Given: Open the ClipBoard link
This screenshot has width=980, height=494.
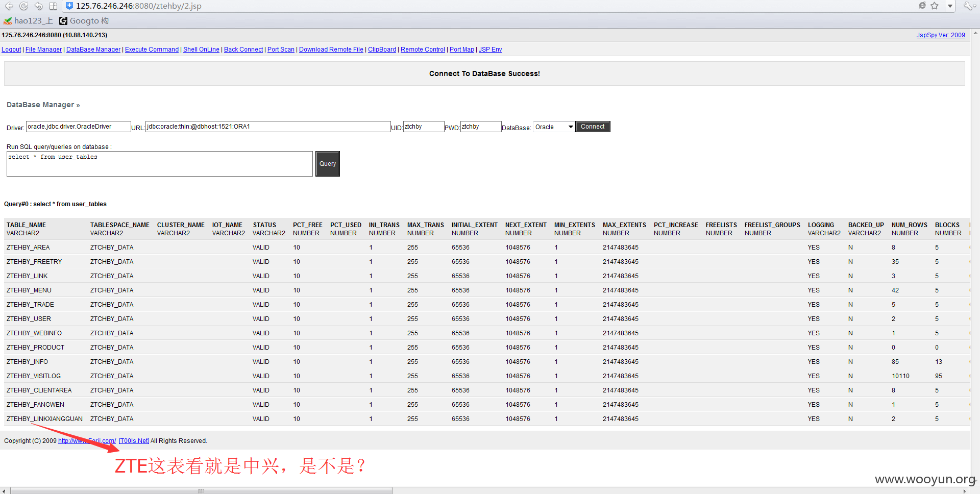Looking at the screenshot, I should (x=382, y=50).
